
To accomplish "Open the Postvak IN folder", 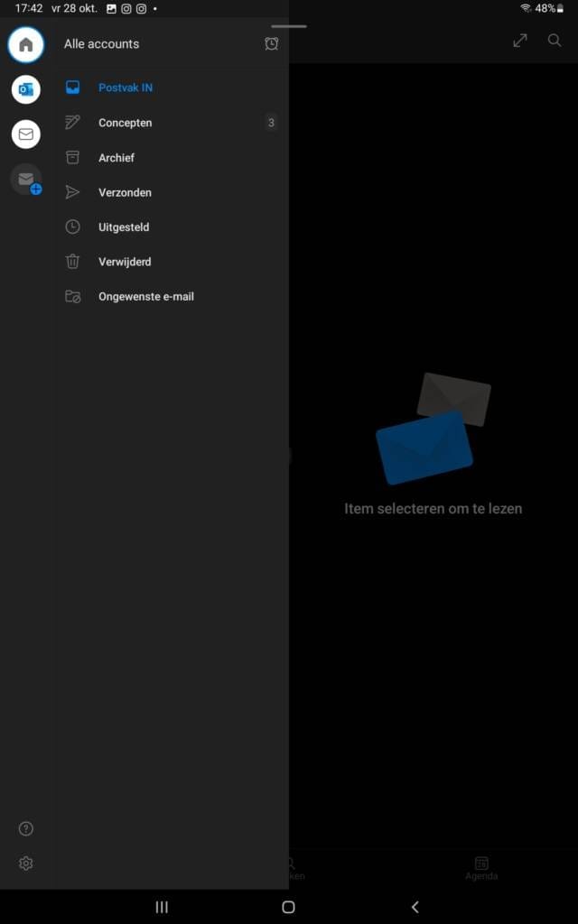I will click(x=126, y=88).
